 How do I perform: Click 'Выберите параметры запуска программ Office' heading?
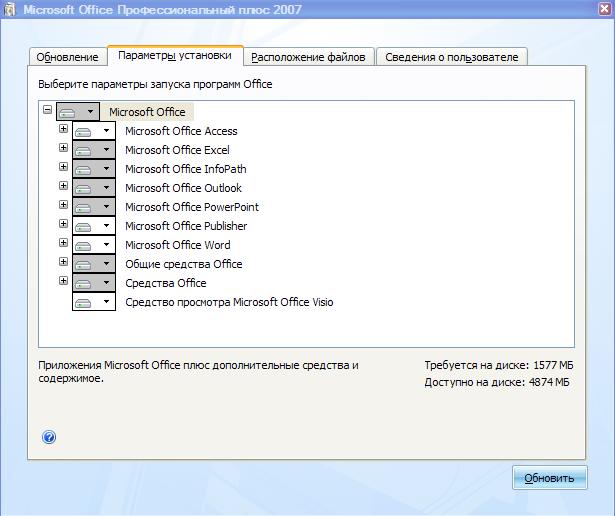[155, 84]
